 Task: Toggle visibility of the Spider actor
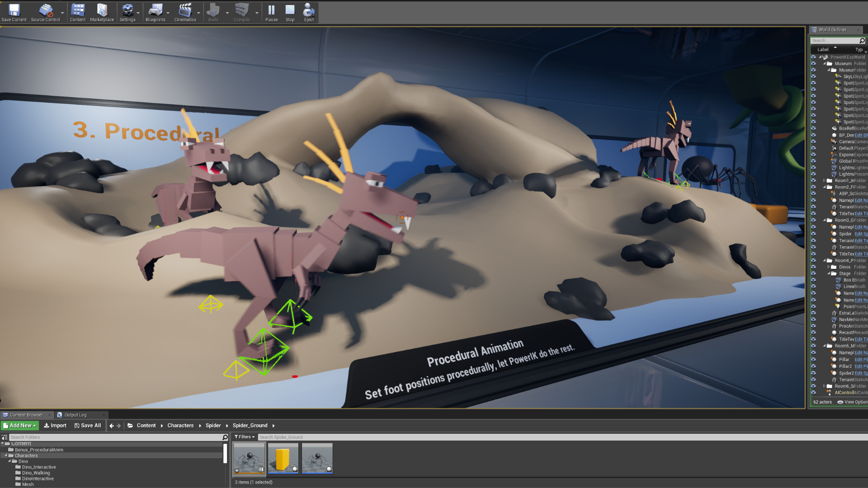pos(813,234)
